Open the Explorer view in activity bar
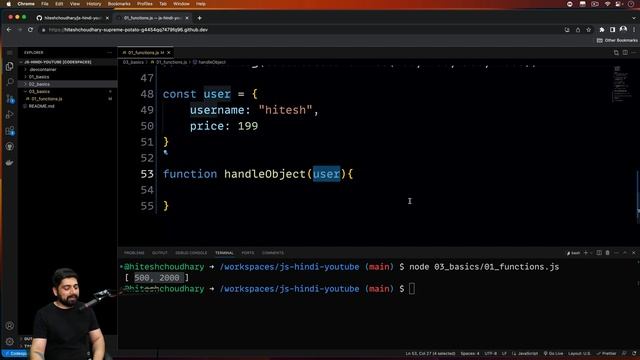This screenshot has width=640, height=360. point(10,66)
